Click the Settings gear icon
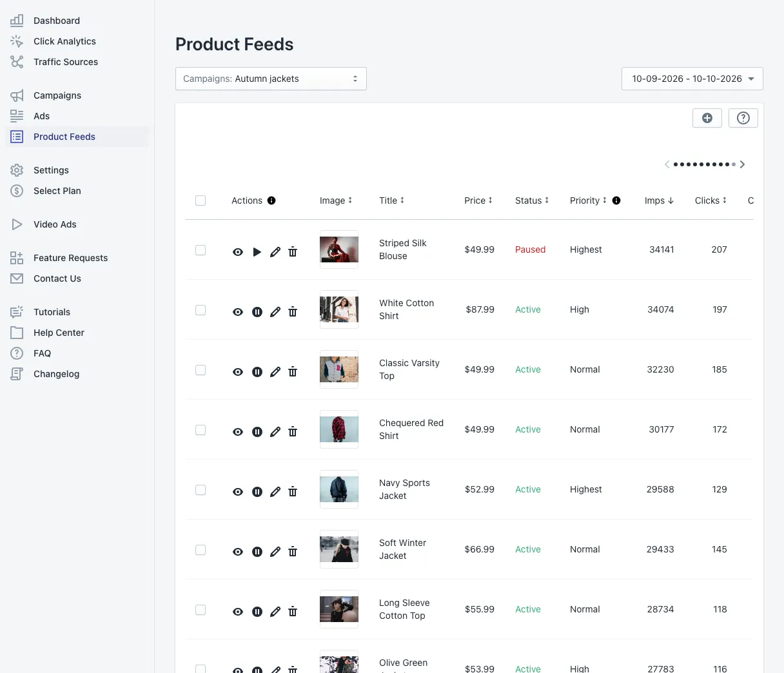This screenshot has height=673, width=784. [x=17, y=170]
